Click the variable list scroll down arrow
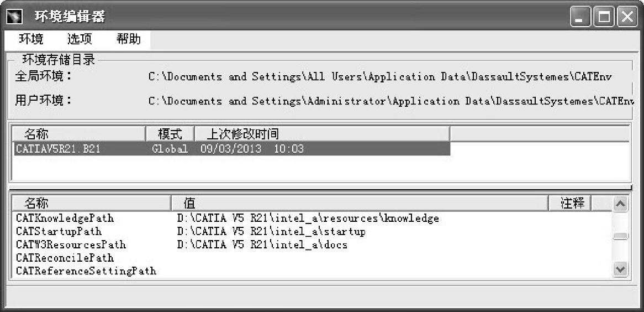The height and width of the screenshot is (312, 644). point(620,269)
